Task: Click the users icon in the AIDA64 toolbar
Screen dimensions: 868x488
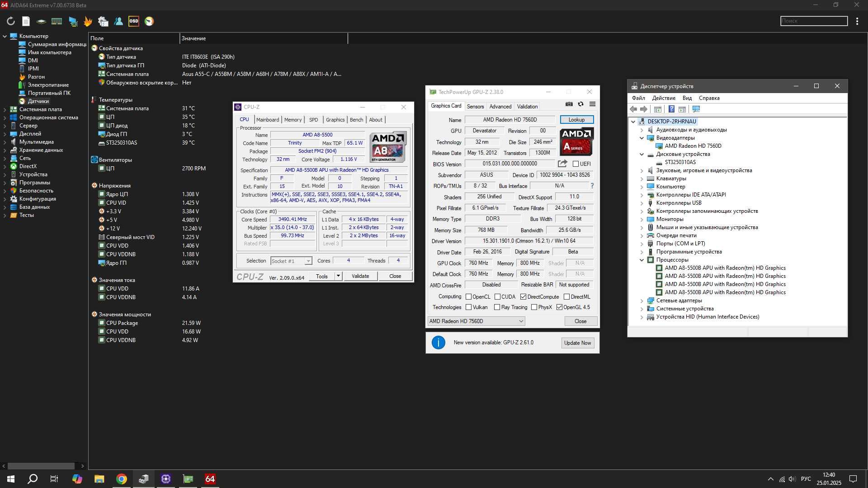Action: 118,21
